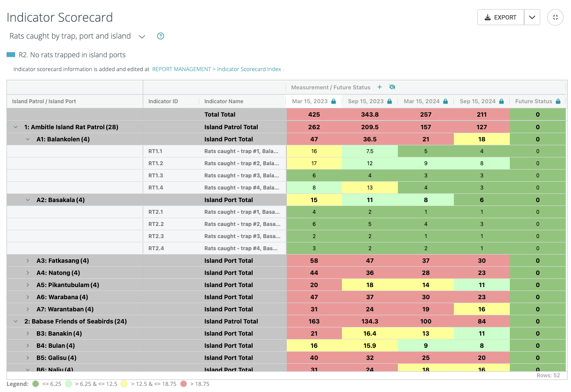The width and height of the screenshot is (571, 392).
Task: Click the lock icon on Sep 15, 2024 column
Action: pyautogui.click(x=502, y=101)
